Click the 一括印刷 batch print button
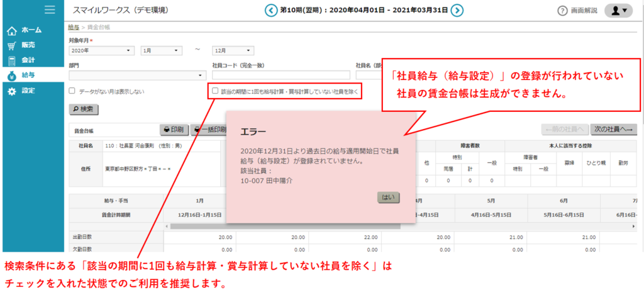 pyautogui.click(x=209, y=130)
